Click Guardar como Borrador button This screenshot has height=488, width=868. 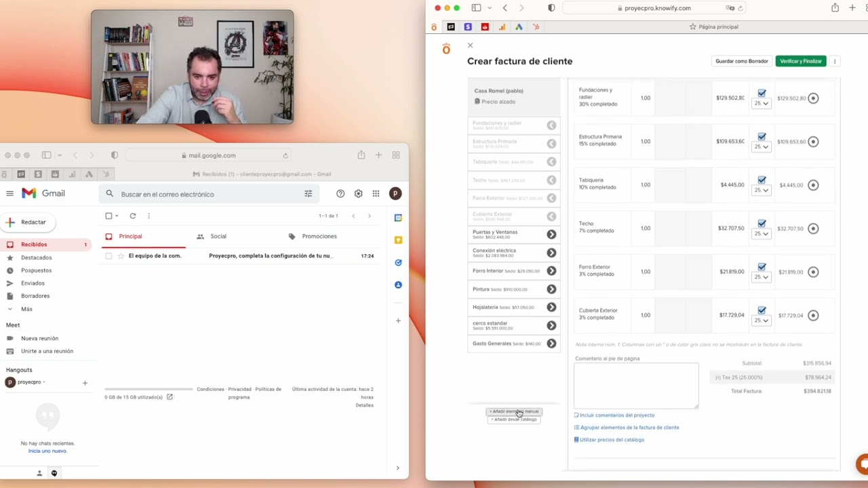tap(742, 61)
